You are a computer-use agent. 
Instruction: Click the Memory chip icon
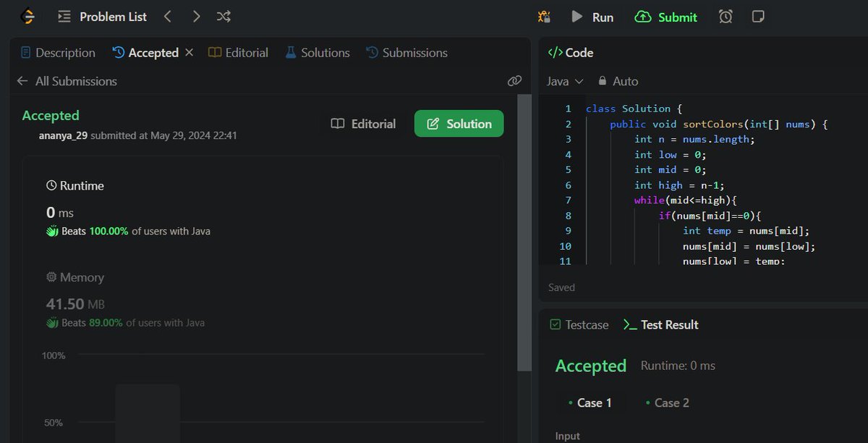[x=51, y=277]
